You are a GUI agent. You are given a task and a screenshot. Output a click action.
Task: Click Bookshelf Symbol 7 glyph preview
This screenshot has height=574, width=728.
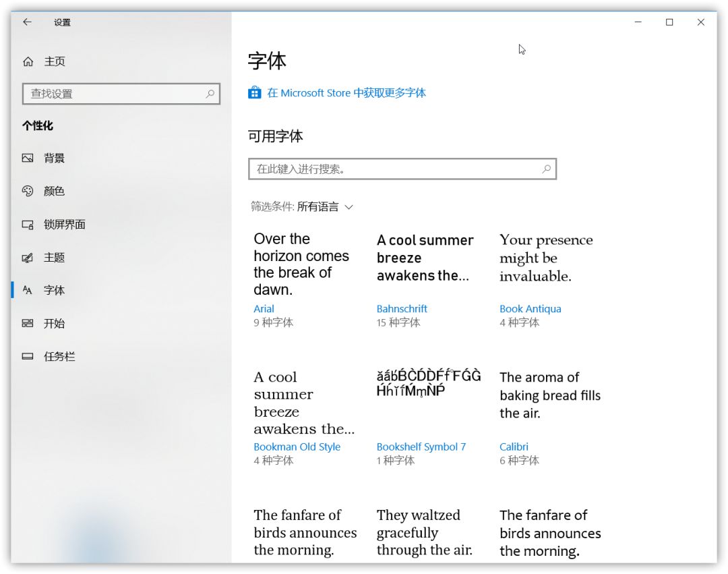point(429,383)
